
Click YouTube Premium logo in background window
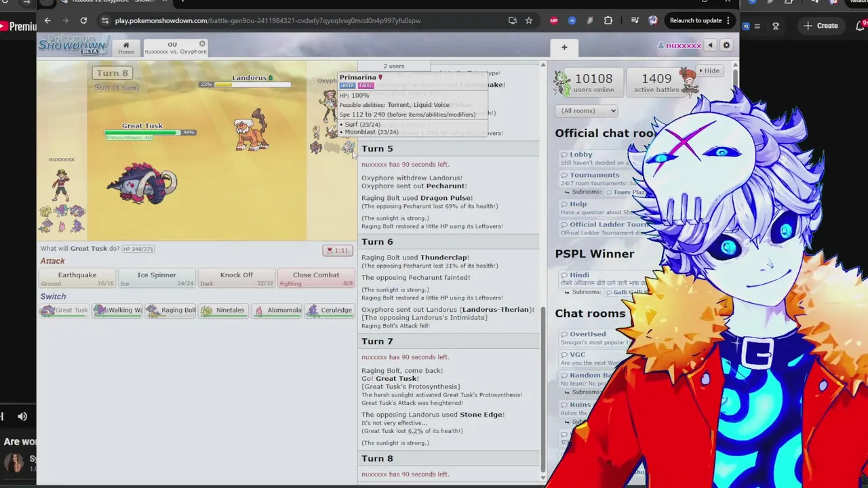coord(18,26)
